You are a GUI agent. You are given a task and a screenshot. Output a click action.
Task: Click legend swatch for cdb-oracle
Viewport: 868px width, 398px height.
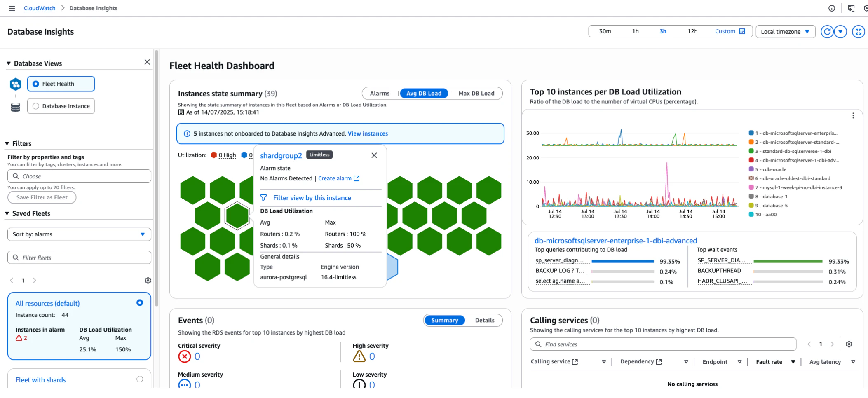(x=751, y=169)
